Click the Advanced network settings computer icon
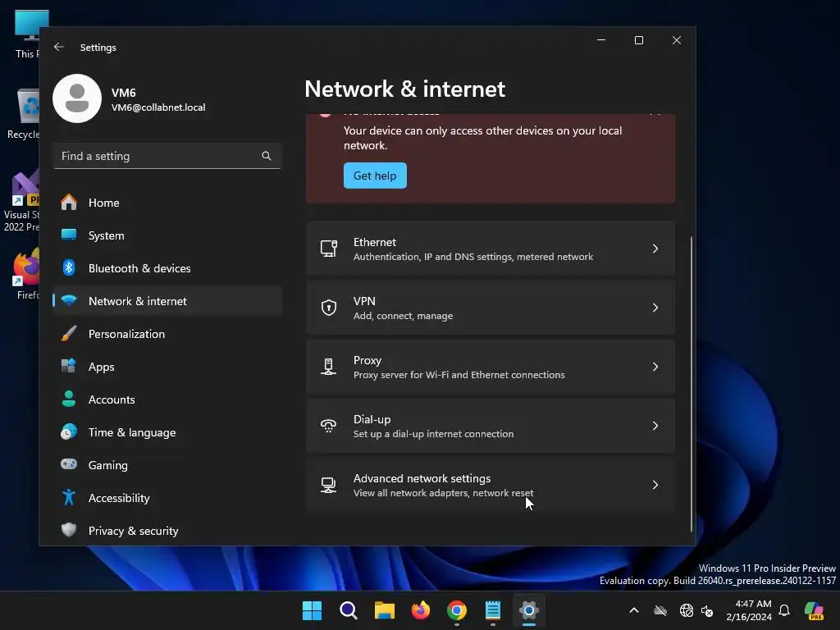The image size is (840, 630). (328, 485)
